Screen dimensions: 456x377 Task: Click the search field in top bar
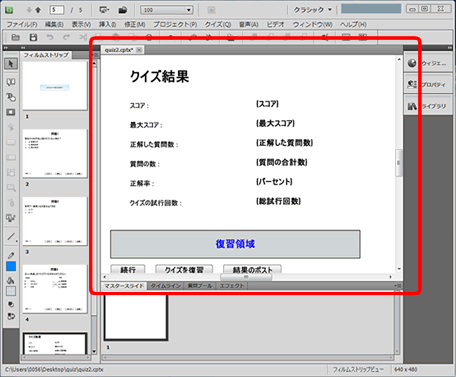(x=371, y=9)
